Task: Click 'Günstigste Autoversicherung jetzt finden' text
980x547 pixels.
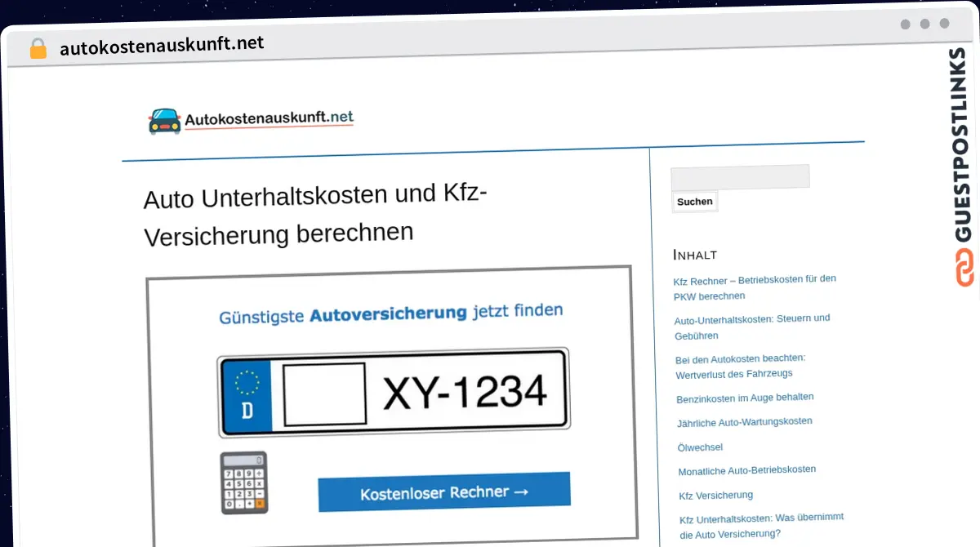Action: [391, 314]
